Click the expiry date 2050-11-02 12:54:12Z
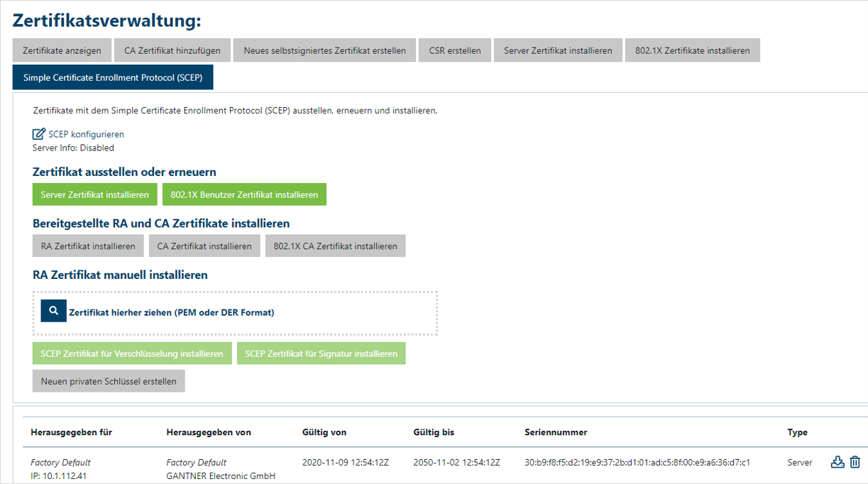 (x=456, y=463)
